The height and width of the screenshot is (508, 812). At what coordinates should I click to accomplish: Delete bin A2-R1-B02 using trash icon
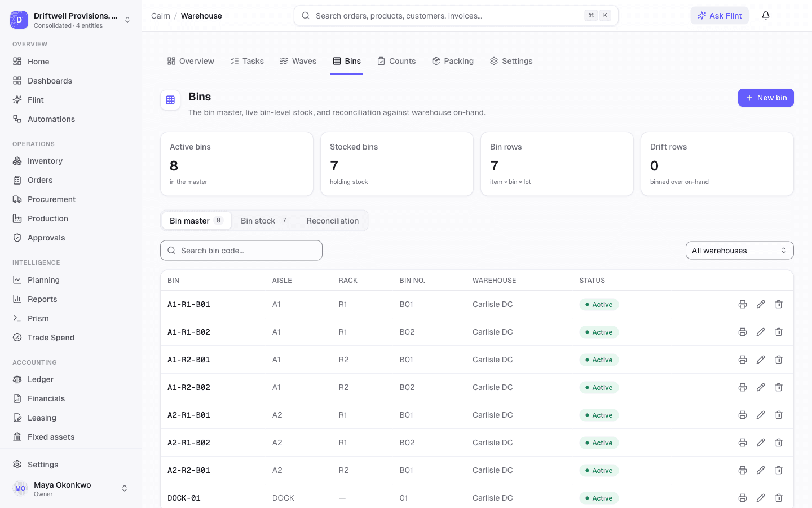(x=779, y=443)
